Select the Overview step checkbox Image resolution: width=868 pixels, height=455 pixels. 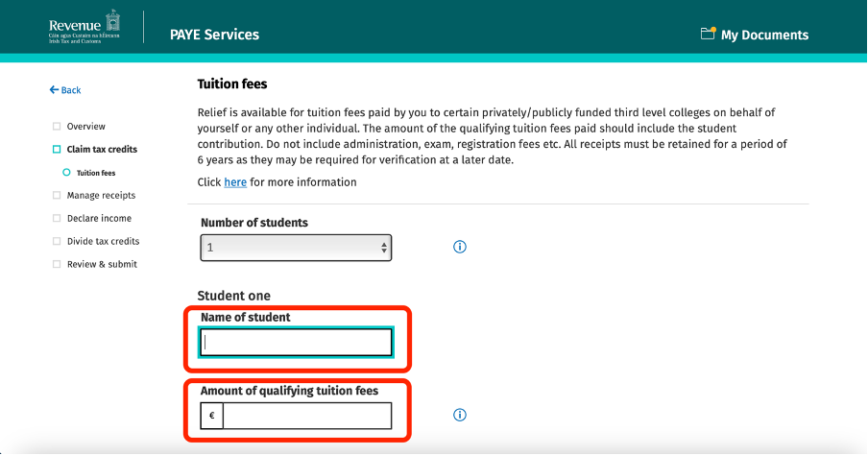point(57,126)
